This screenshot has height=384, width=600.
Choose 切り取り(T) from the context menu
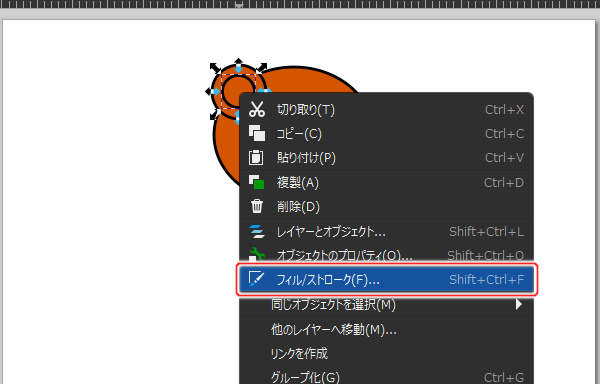coord(386,110)
